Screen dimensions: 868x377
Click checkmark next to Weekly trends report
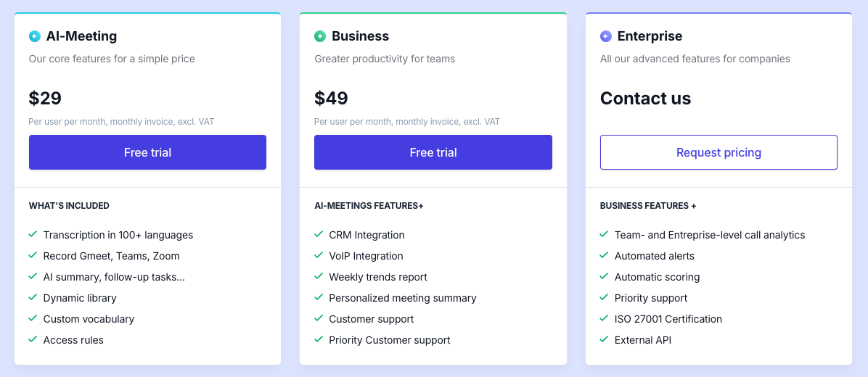tap(319, 276)
